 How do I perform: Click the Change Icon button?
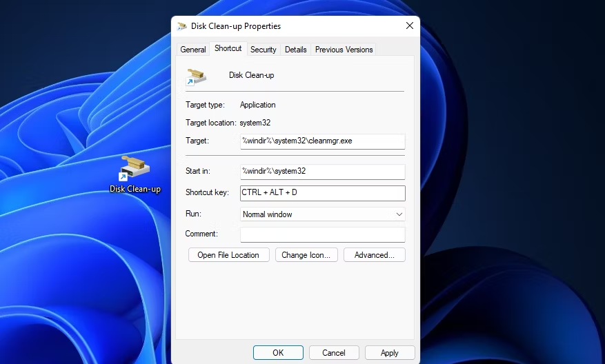point(306,255)
